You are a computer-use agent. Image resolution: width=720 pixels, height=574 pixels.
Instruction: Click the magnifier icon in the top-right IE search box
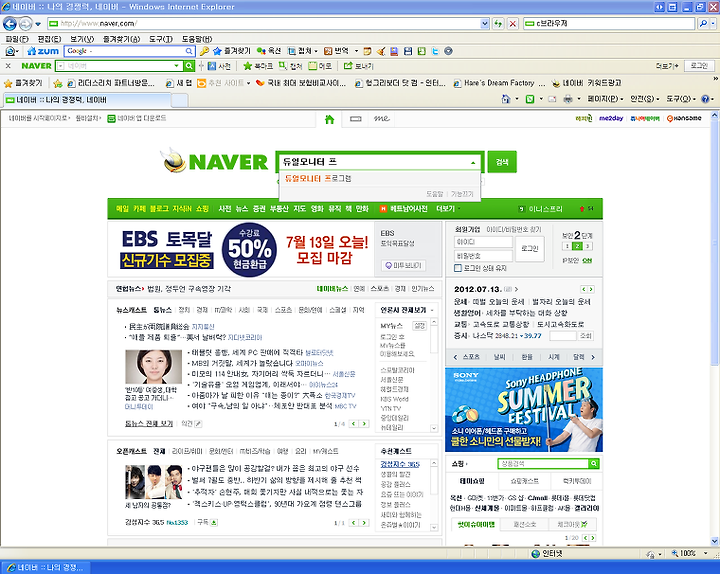(703, 23)
